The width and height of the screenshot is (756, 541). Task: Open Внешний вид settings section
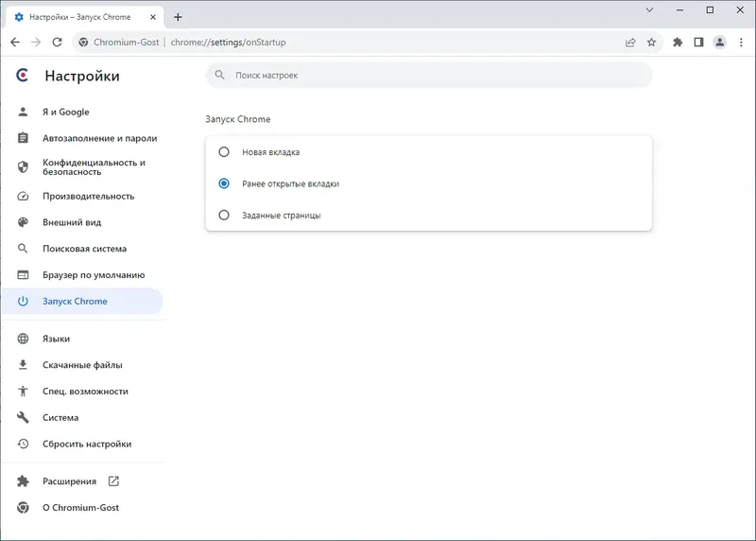72,222
